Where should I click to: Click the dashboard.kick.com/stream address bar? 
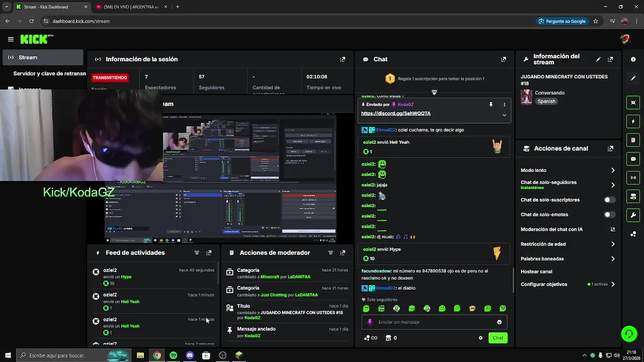[80, 21]
